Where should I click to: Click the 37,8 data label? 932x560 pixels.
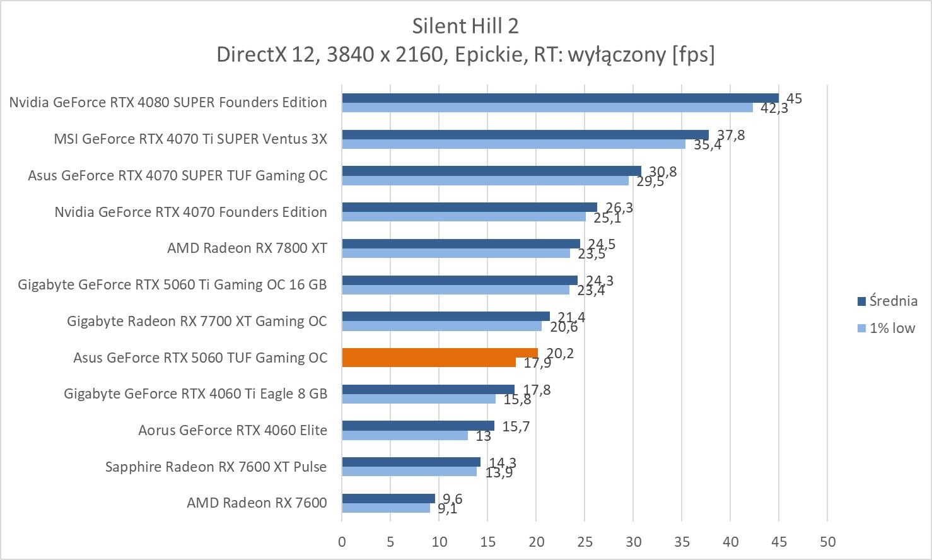(x=731, y=135)
